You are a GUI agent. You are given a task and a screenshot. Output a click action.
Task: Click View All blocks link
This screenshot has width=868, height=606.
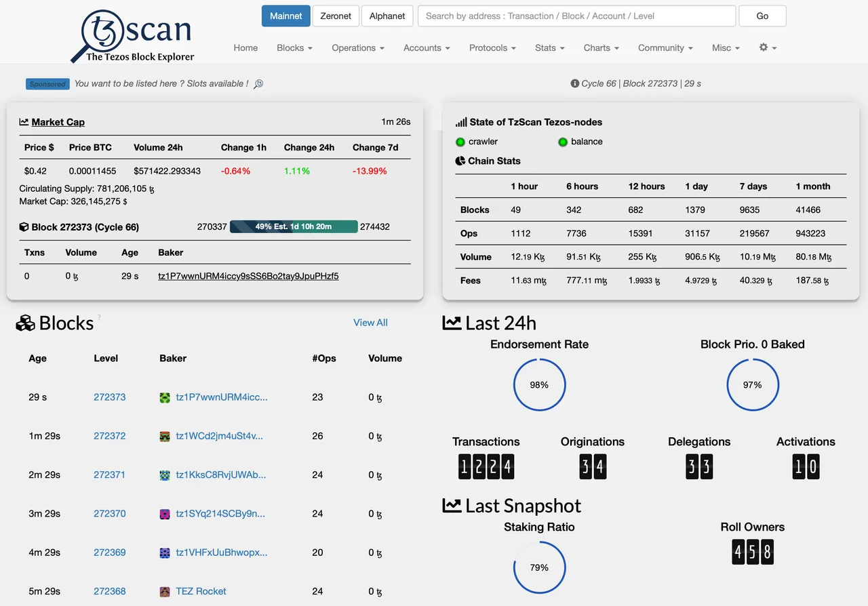[370, 323]
